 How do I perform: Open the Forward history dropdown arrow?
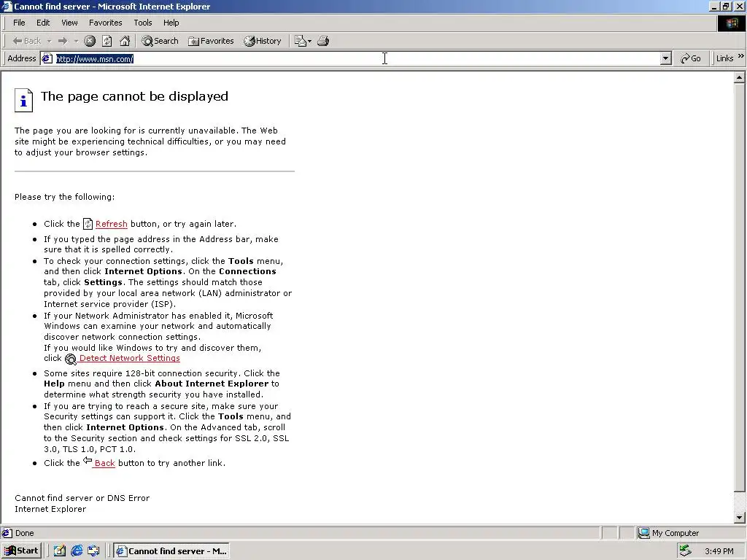tap(76, 42)
